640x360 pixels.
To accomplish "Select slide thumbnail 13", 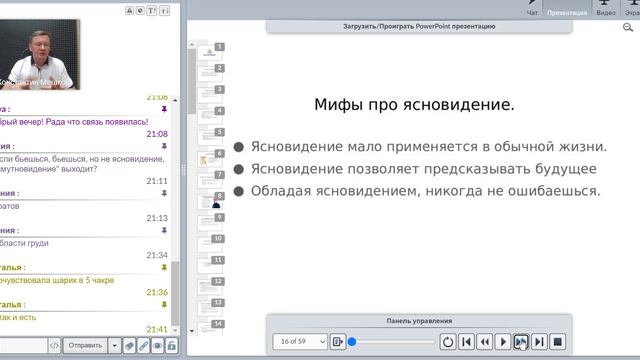I will [211, 307].
